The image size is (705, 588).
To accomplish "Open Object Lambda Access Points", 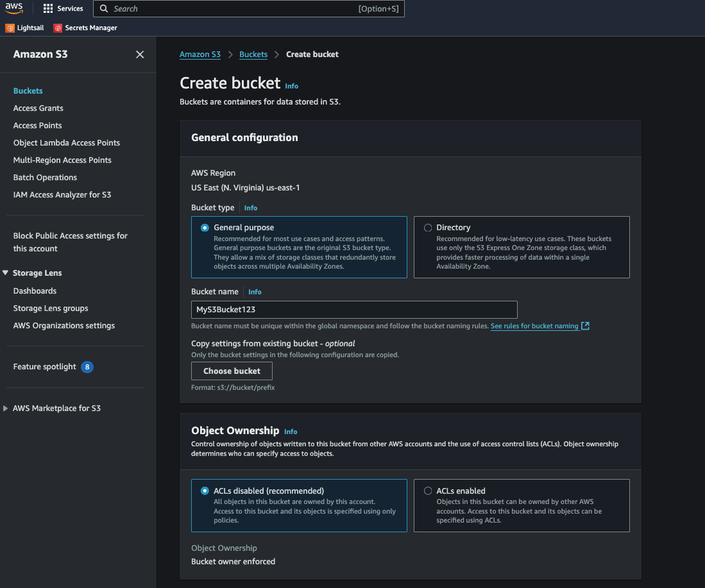I will click(x=67, y=143).
